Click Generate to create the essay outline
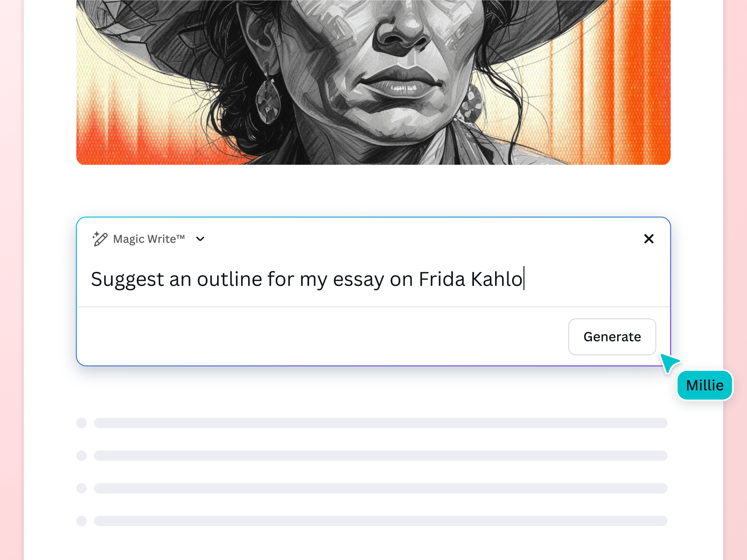The width and height of the screenshot is (747, 560). click(612, 337)
